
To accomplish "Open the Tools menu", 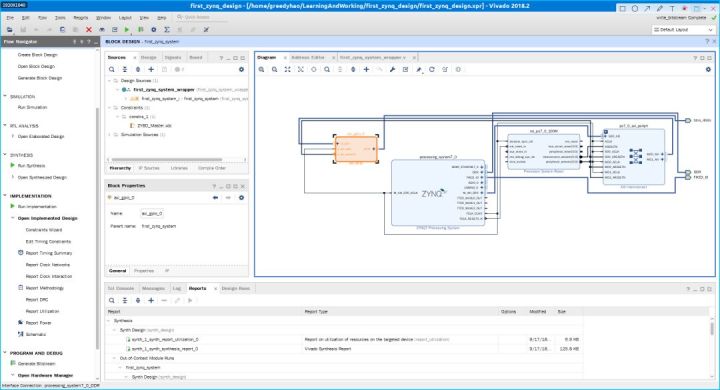I will (60, 17).
